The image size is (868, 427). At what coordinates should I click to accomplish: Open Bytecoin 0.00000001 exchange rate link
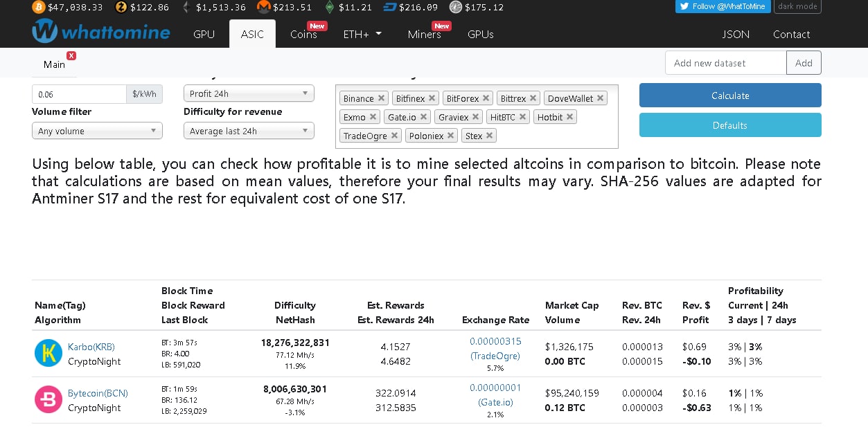(x=495, y=388)
